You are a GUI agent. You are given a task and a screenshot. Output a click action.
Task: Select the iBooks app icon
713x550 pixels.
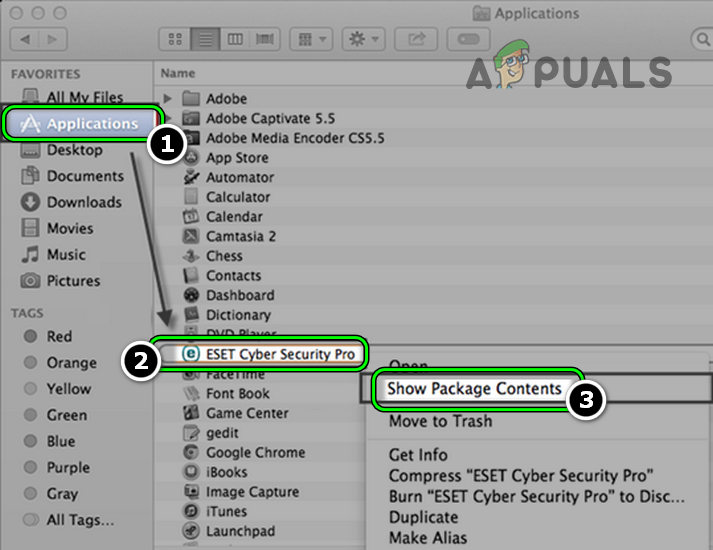tap(191, 472)
